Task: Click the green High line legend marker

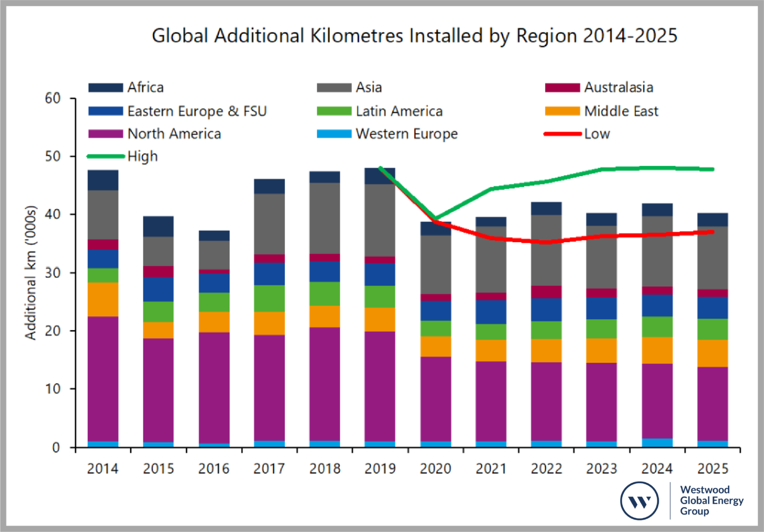Action: [105, 157]
